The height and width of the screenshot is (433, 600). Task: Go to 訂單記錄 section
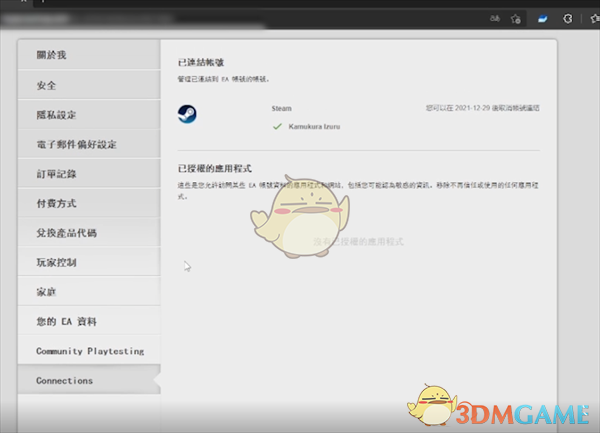(89, 174)
